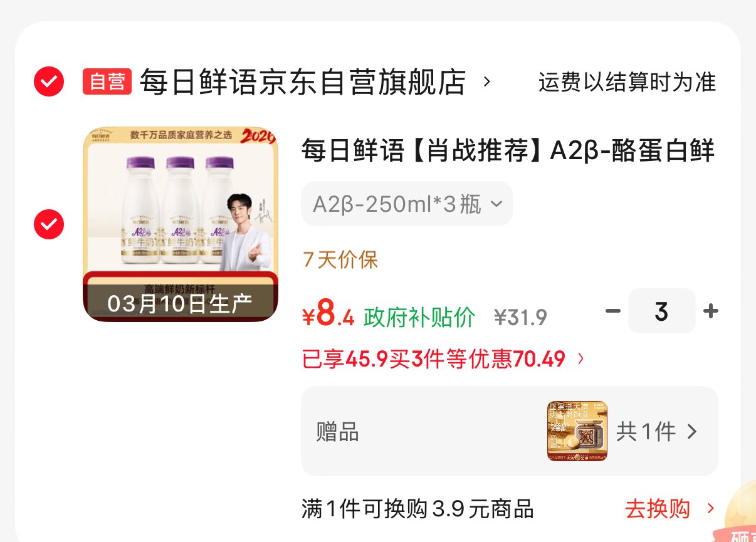Increase quantity with the plus icon
The width and height of the screenshot is (756, 542).
pos(711,311)
